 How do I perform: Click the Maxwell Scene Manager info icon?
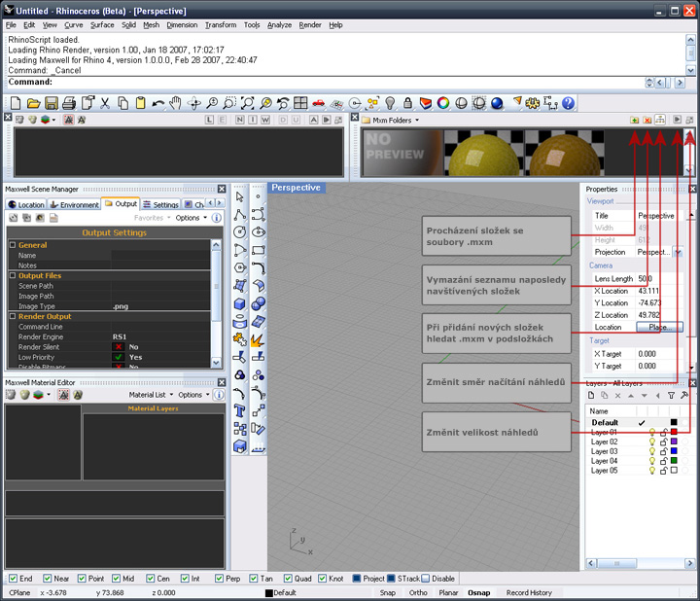click(216, 218)
